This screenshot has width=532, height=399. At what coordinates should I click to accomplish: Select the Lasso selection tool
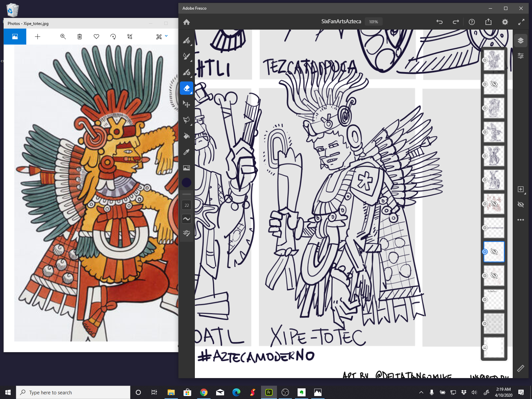coord(187,120)
